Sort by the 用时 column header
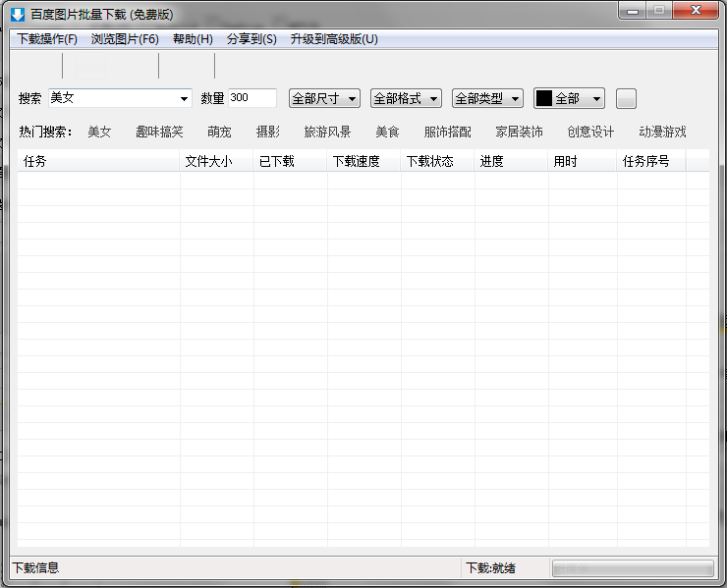 583,161
